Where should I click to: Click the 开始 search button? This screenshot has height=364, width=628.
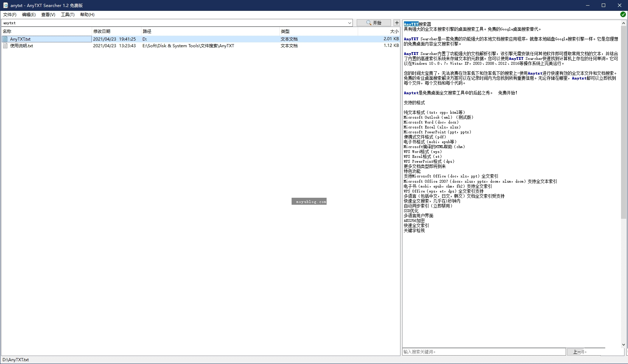[374, 23]
